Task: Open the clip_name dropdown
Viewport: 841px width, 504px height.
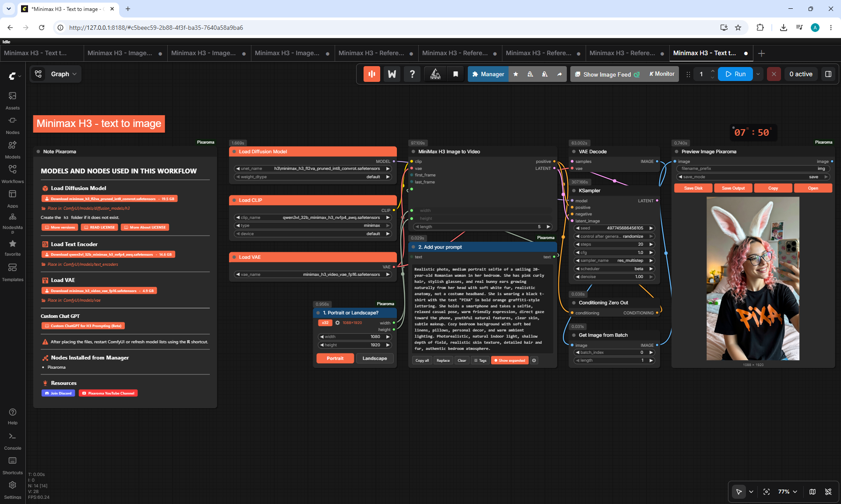Action: tap(313, 218)
